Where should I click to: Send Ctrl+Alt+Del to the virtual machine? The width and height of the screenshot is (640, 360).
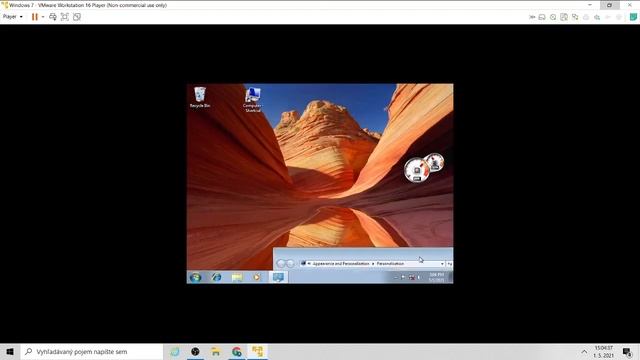pos(53,17)
